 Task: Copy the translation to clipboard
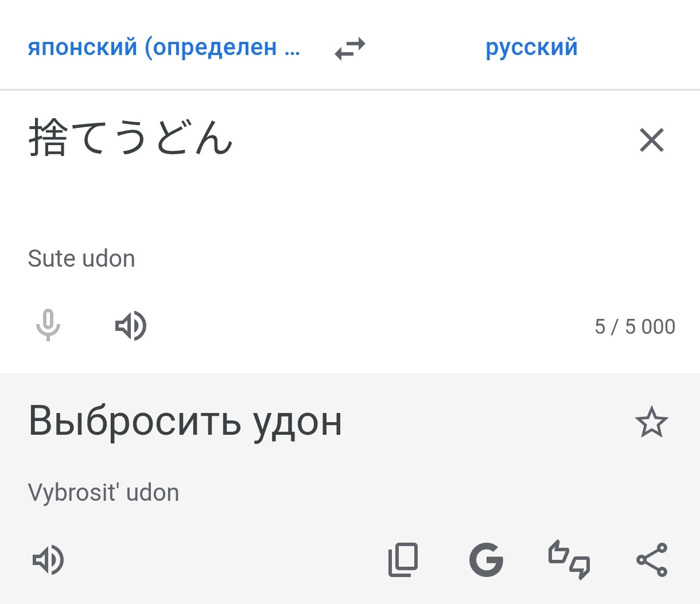click(x=403, y=560)
